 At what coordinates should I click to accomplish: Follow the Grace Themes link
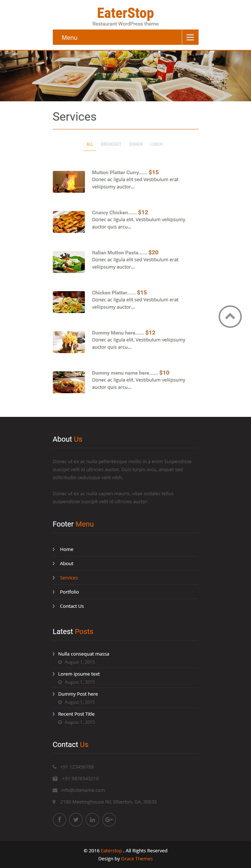[x=137, y=859]
